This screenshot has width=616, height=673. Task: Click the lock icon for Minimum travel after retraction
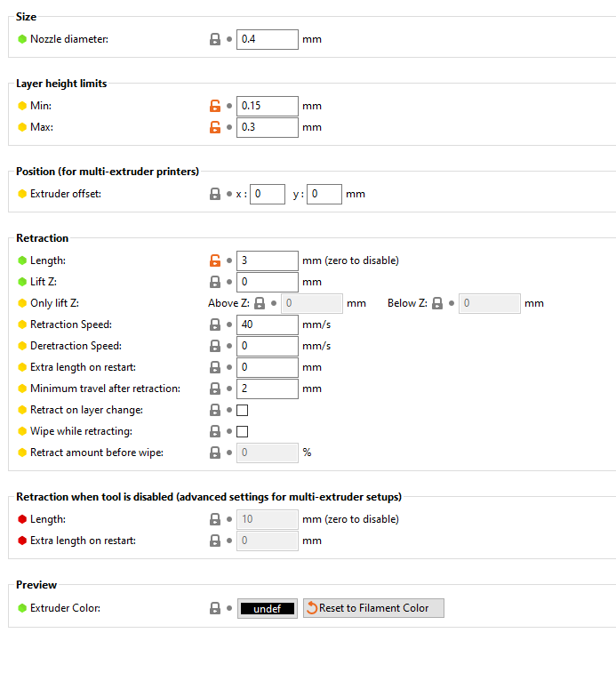pyautogui.click(x=214, y=389)
